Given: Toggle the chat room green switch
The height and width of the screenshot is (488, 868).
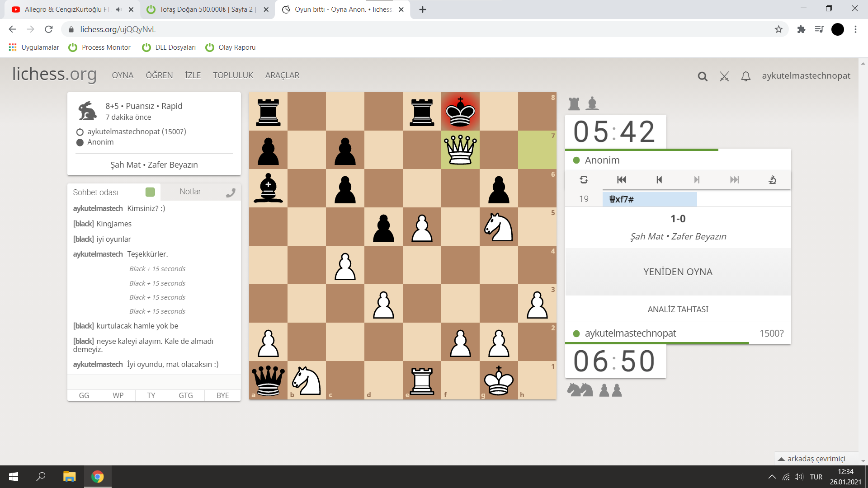Looking at the screenshot, I should click(150, 192).
